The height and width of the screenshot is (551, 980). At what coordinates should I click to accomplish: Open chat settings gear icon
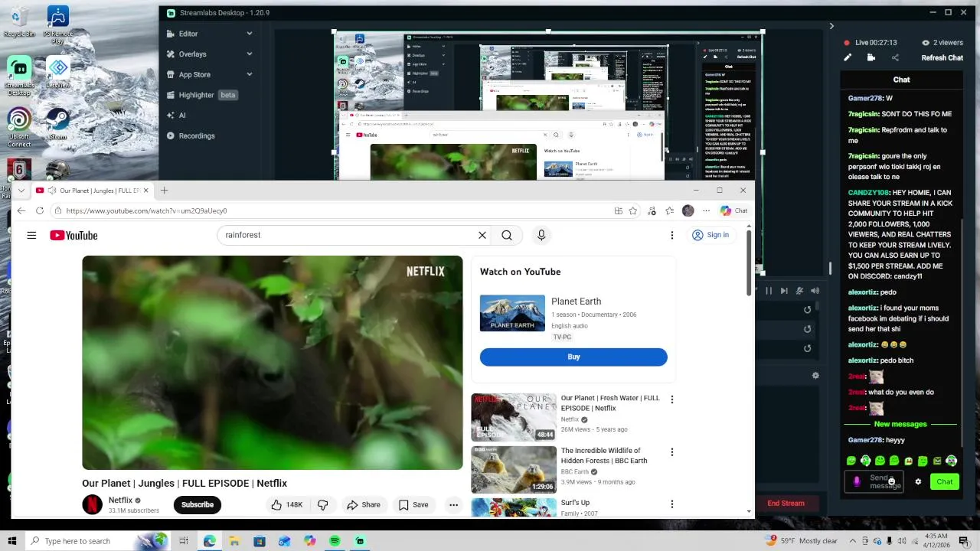pos(918,482)
